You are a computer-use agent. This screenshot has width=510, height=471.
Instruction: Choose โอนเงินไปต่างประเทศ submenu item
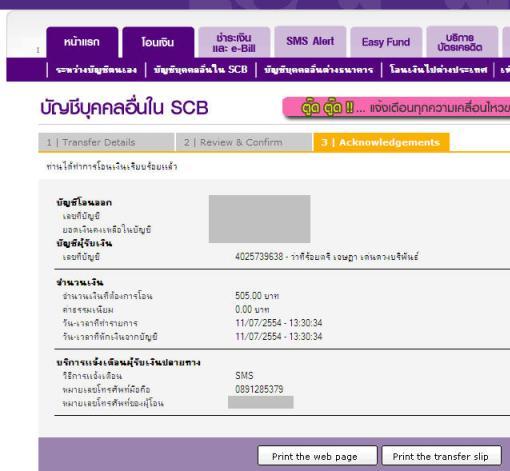tap(438, 70)
